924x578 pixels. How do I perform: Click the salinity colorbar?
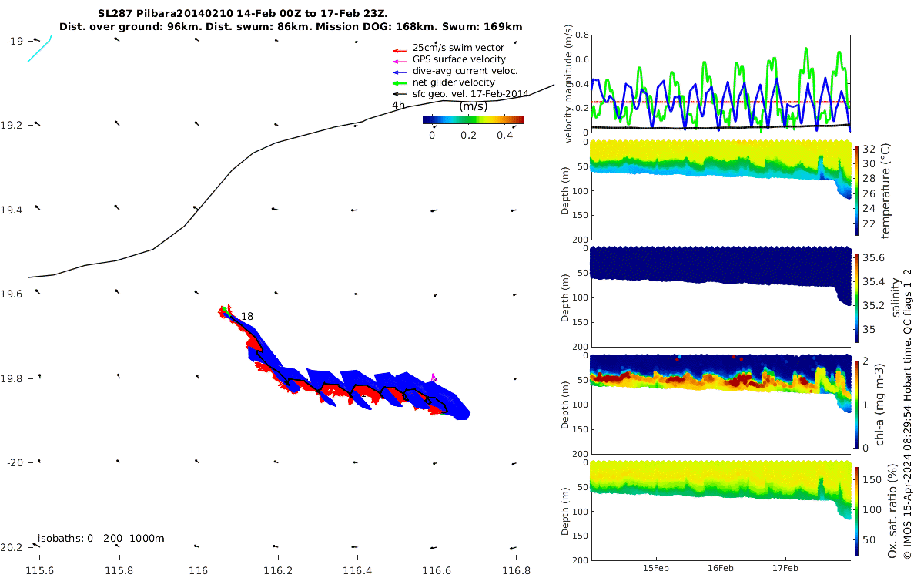click(855, 297)
